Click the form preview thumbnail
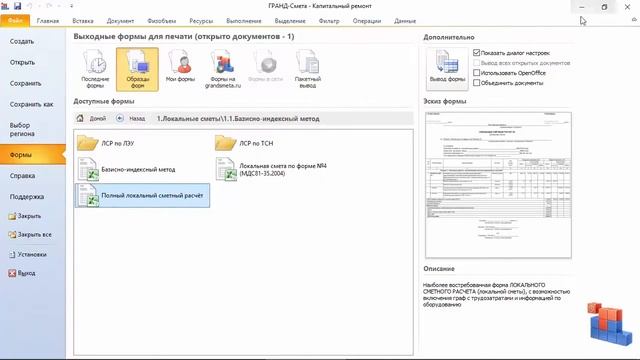The image size is (640, 360). tap(498, 185)
